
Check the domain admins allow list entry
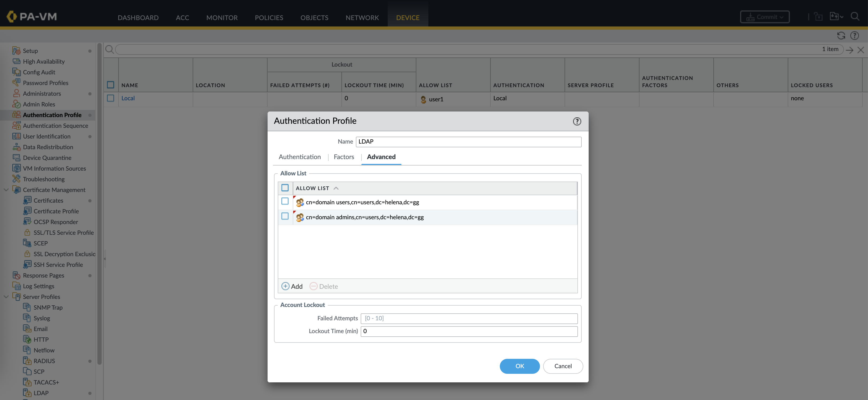[x=285, y=216]
